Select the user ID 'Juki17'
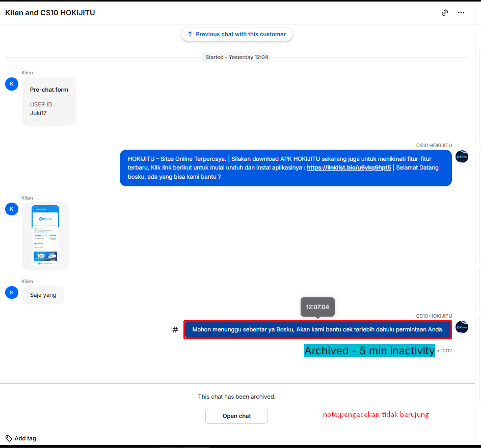Viewport: 481px width, 448px height. [38, 113]
